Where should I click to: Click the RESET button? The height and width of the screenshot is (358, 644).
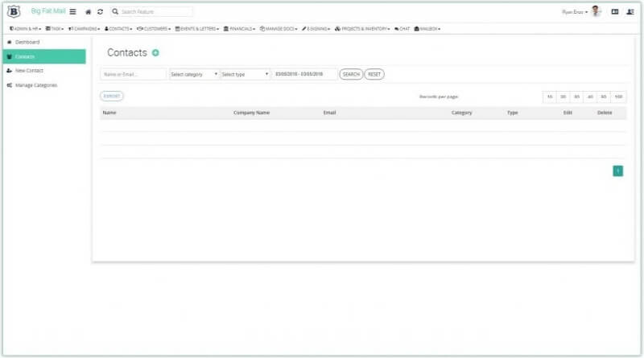(374, 74)
